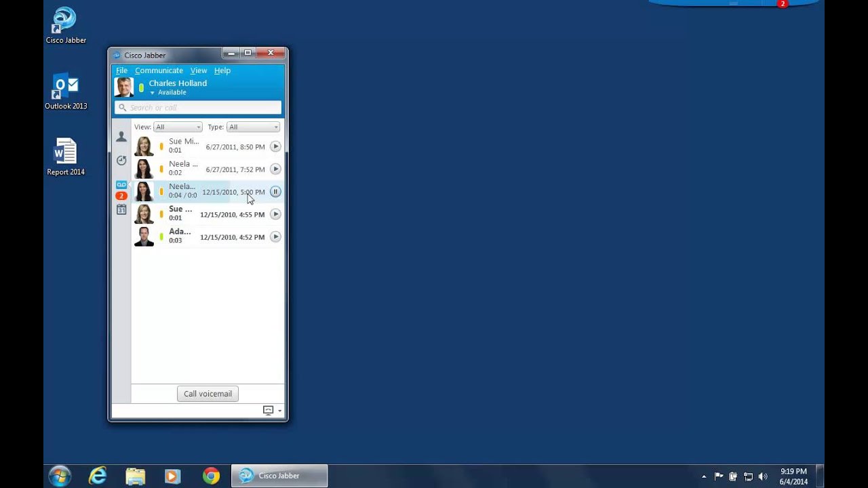This screenshot has width=868, height=488.
Task: Open the Recents history tab
Action: [121, 161]
